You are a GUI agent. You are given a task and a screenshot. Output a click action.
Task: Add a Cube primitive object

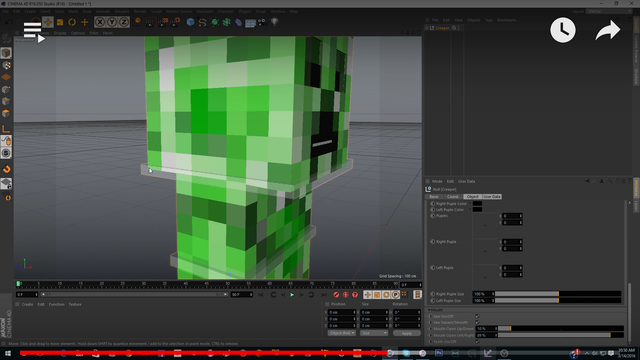click(190, 22)
